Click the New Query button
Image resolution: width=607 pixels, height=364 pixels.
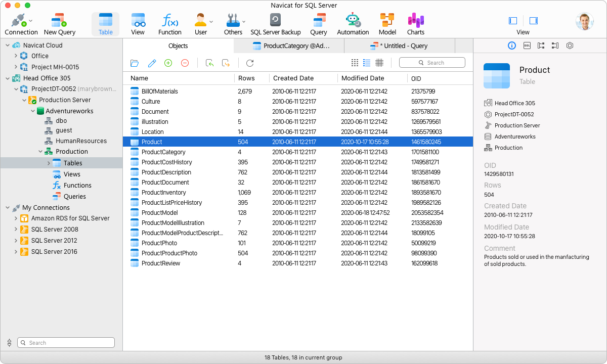tap(59, 23)
